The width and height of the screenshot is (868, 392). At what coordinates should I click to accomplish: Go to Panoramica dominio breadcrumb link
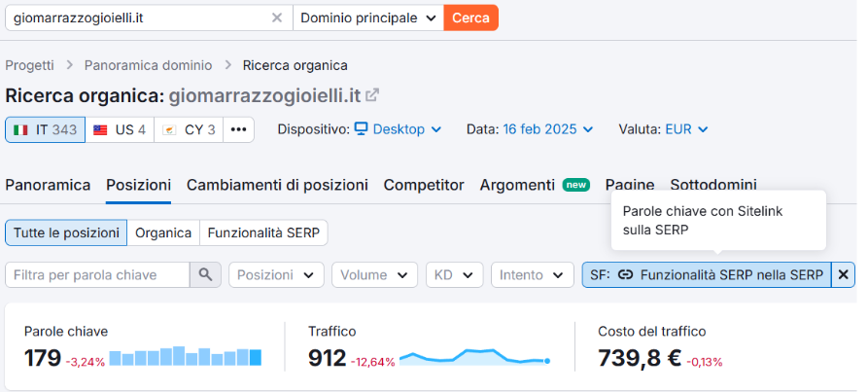coord(148,65)
